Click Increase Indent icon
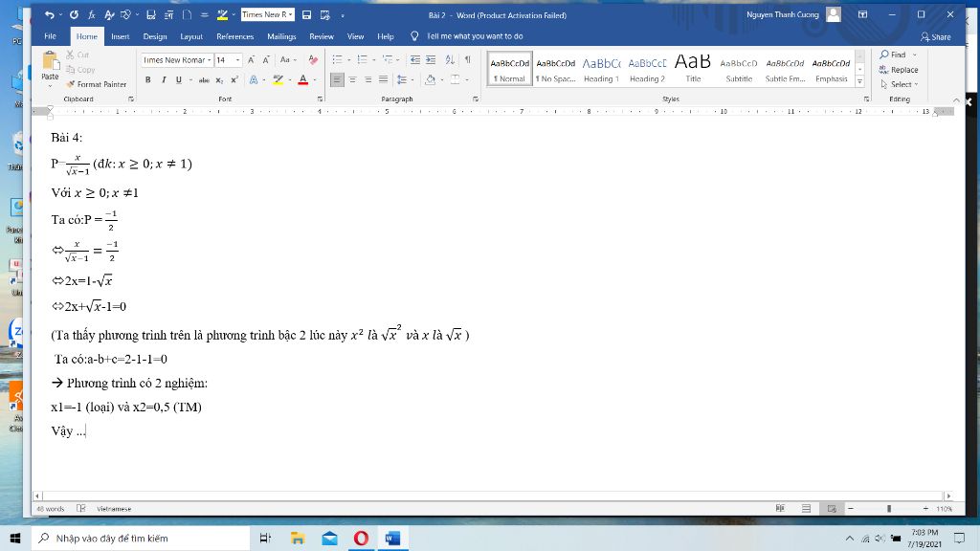The image size is (980, 551). 431,60
